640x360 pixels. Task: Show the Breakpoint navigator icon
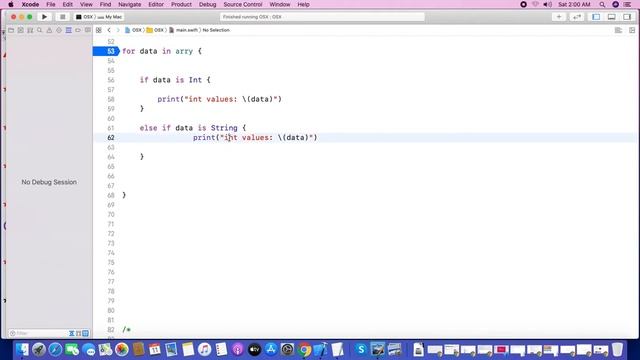coord(78,30)
